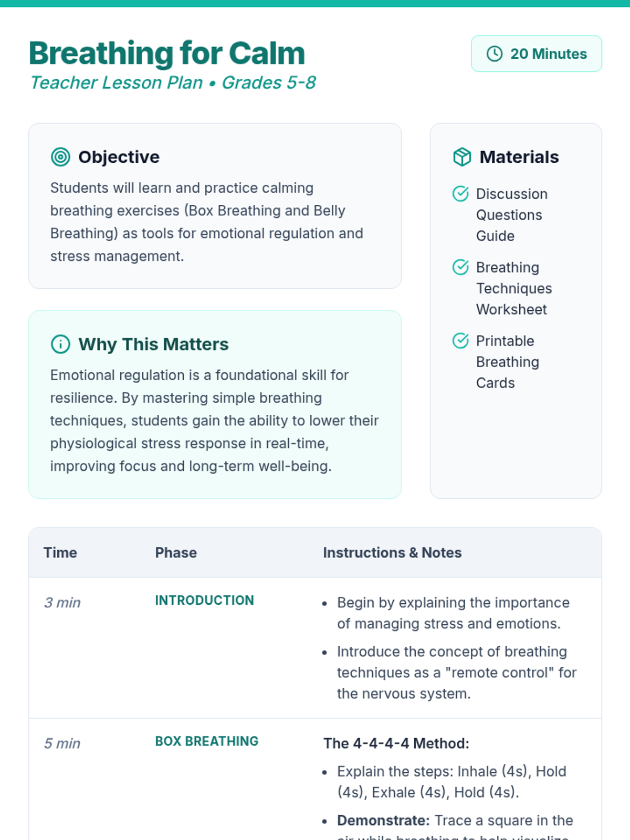Viewport: 630px width, 840px height.
Task: Select the Instructions & Notes column header
Action: (x=392, y=552)
